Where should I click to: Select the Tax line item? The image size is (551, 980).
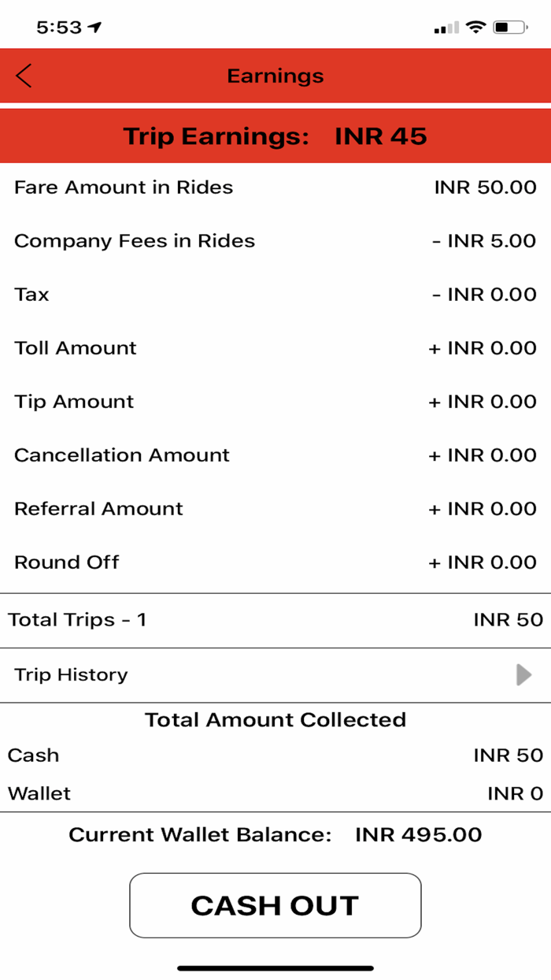click(x=275, y=295)
